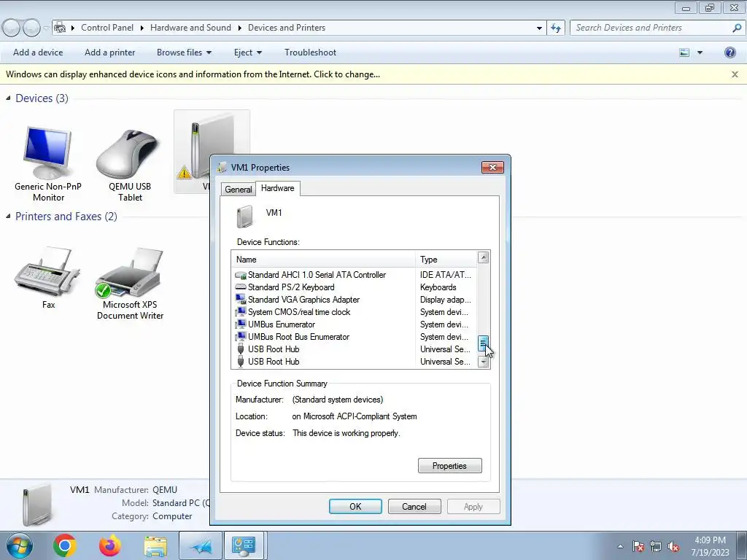
Task: Click the VM1 details pane icon at the bottom
Action: (x=36, y=505)
